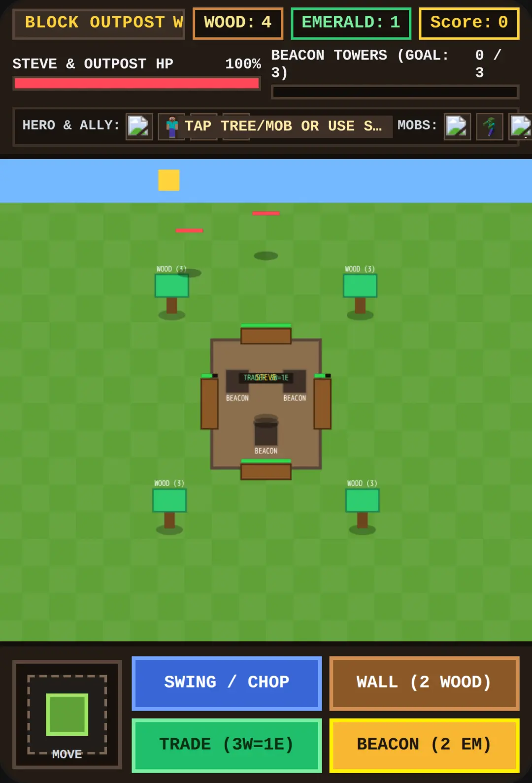
Task: Tap the outpost's left wooden wall
Action: pos(209,404)
